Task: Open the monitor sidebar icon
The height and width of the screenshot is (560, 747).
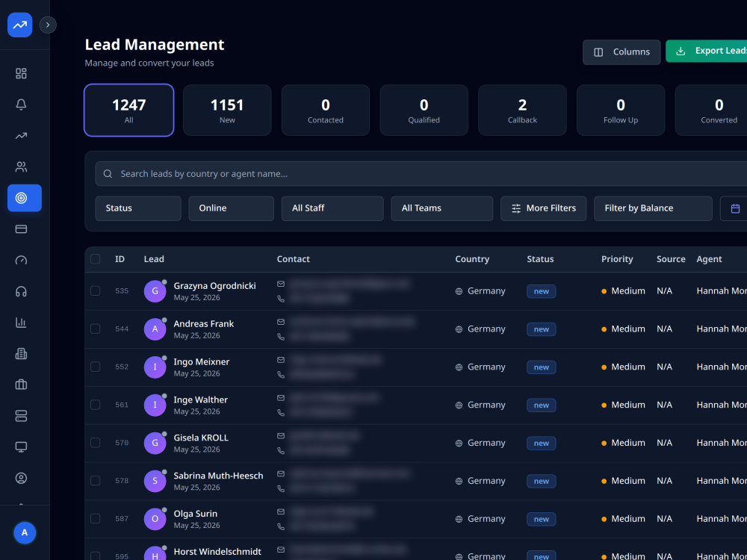Action: (21, 447)
